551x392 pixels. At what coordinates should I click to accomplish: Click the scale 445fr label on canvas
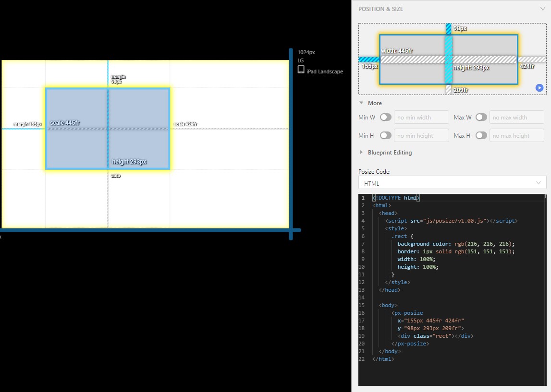click(x=65, y=123)
